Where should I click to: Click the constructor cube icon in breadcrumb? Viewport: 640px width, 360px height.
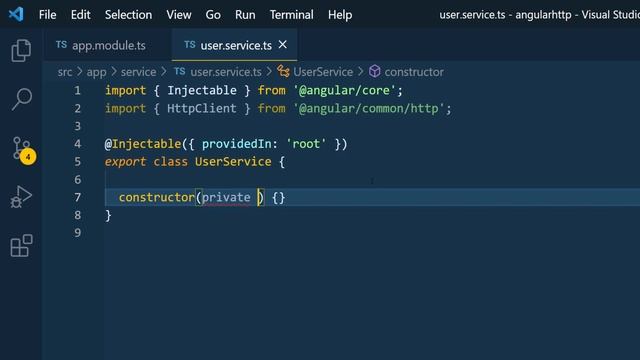coord(374,71)
